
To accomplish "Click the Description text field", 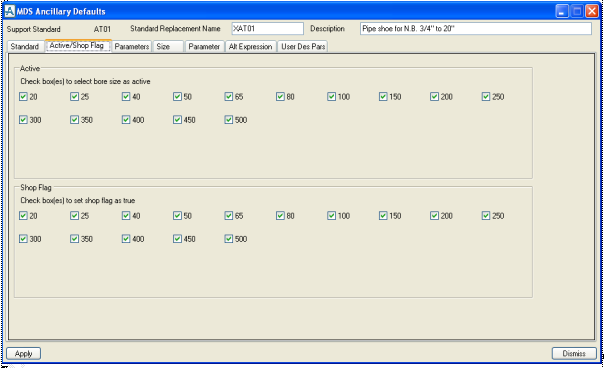I will 476,29.
